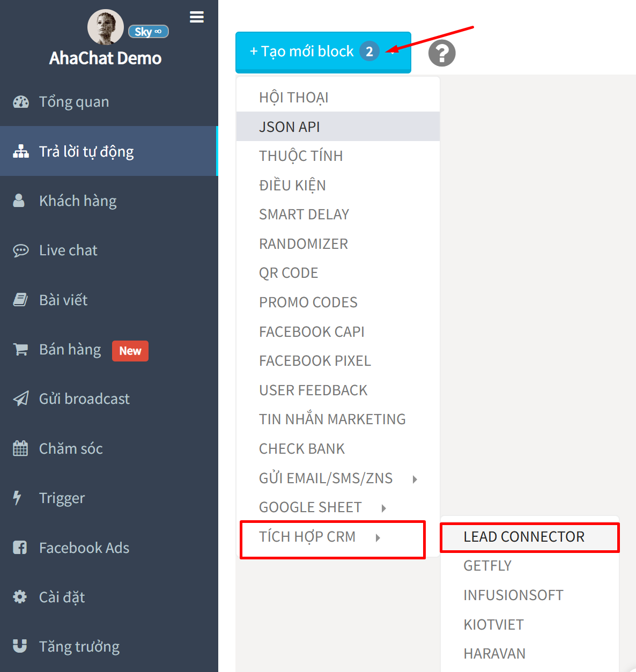Click the AhaChat Demo page title
This screenshot has width=636, height=672.
(x=106, y=58)
